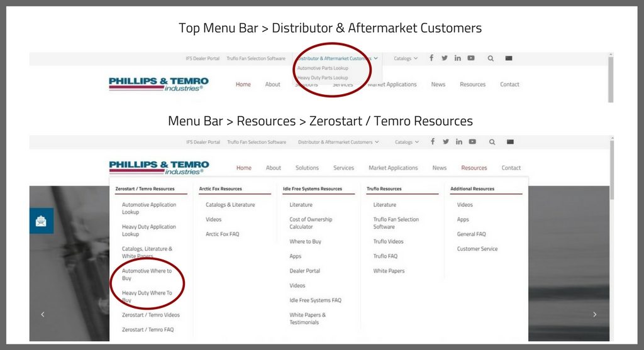Open search icon in lower screenshot header
The width and height of the screenshot is (644, 350).
492,142
